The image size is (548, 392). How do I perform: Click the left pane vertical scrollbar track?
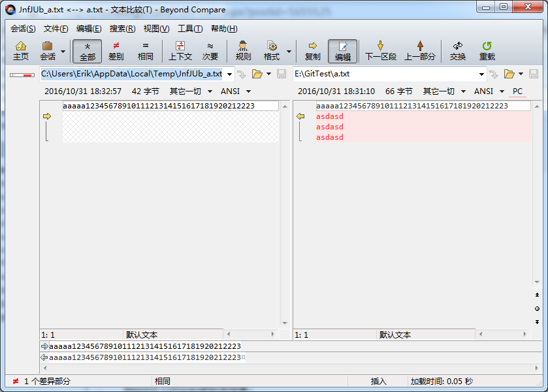click(x=284, y=216)
